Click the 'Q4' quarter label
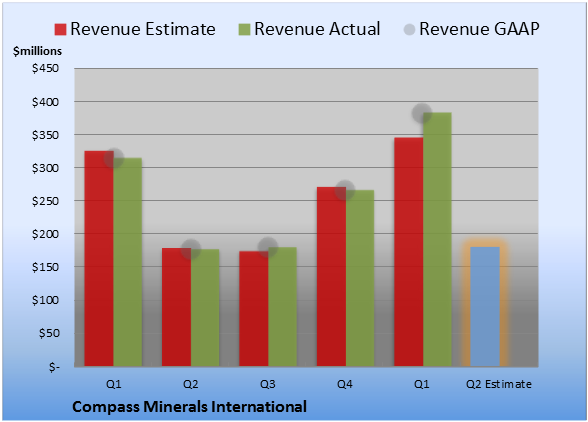Viewport: 588px width, 422px height. click(x=345, y=384)
